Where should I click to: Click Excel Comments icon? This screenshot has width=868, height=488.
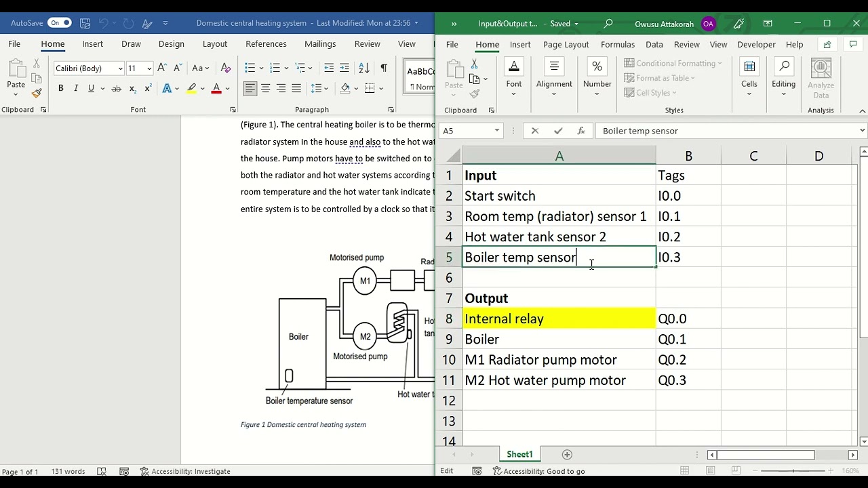click(853, 45)
